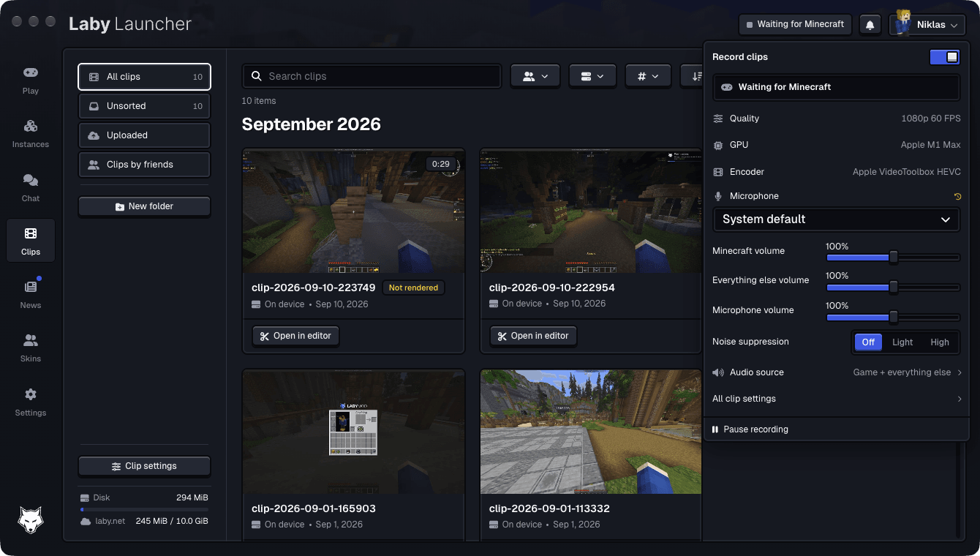Open the Instances section
Viewport: 980px width, 556px height.
31,134
